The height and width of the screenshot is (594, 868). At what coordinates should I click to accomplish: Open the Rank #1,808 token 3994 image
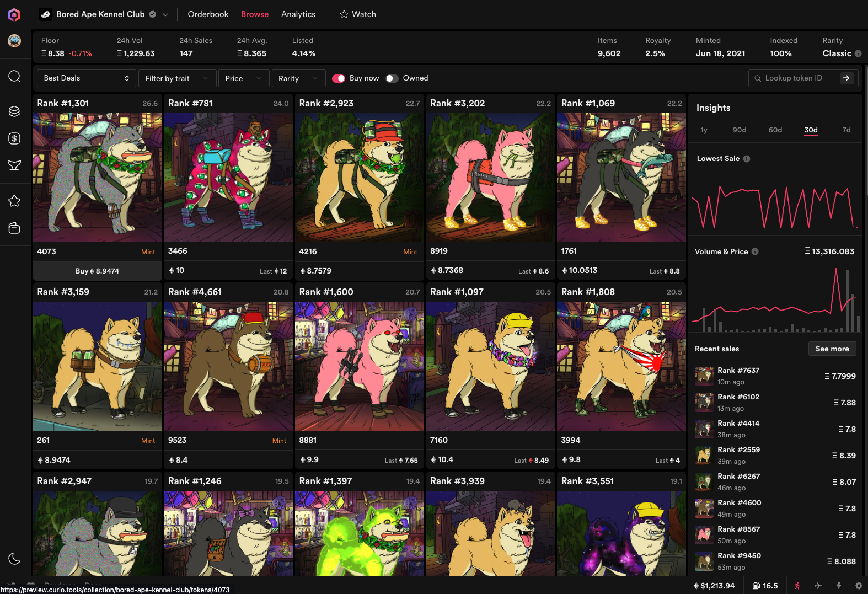pos(621,366)
